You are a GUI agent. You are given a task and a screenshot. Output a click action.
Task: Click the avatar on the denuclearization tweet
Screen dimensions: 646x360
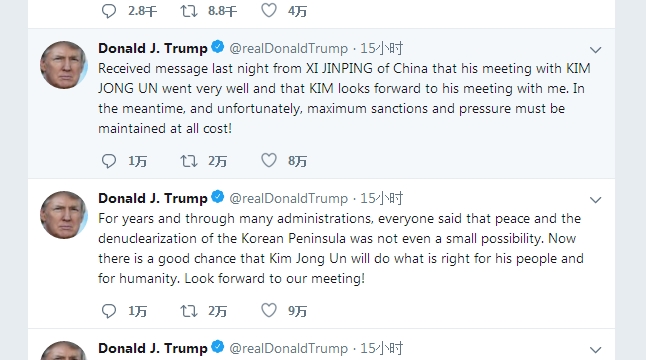[x=64, y=215]
